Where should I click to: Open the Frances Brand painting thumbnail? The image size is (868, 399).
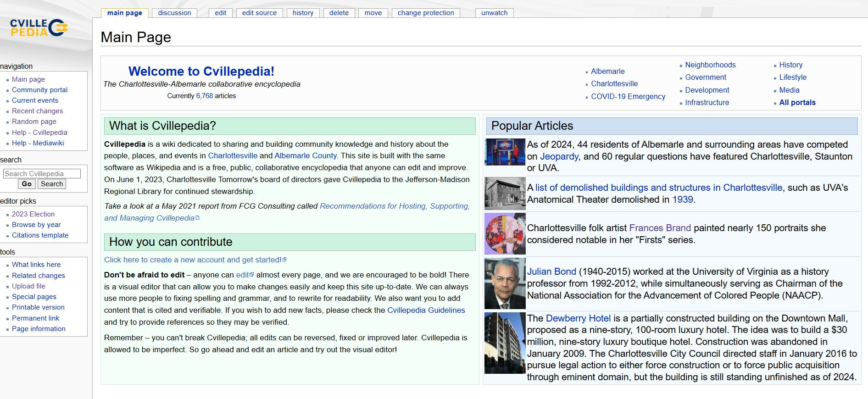(505, 234)
